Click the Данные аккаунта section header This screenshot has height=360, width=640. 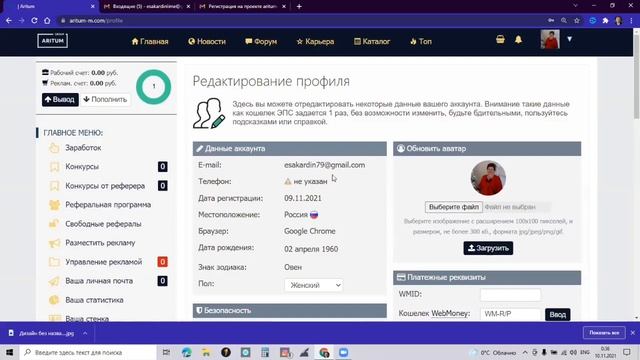click(x=290, y=149)
